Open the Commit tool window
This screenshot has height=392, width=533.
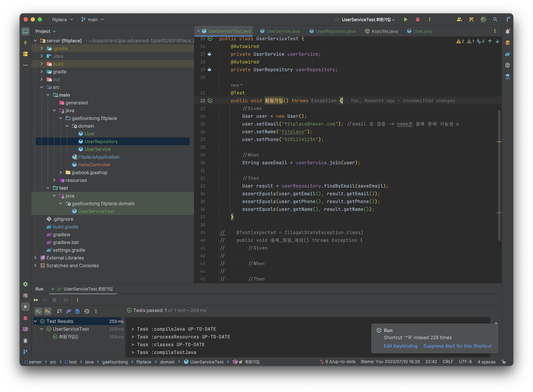25,43
